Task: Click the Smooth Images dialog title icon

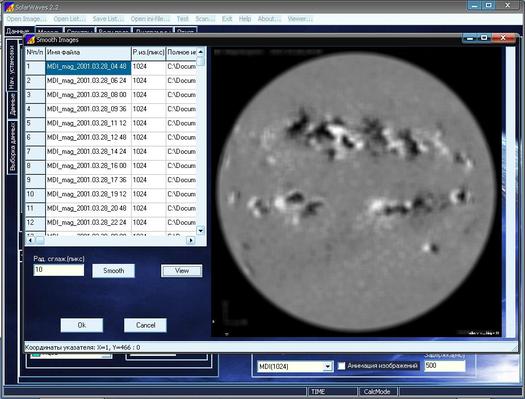Action: click(30, 40)
